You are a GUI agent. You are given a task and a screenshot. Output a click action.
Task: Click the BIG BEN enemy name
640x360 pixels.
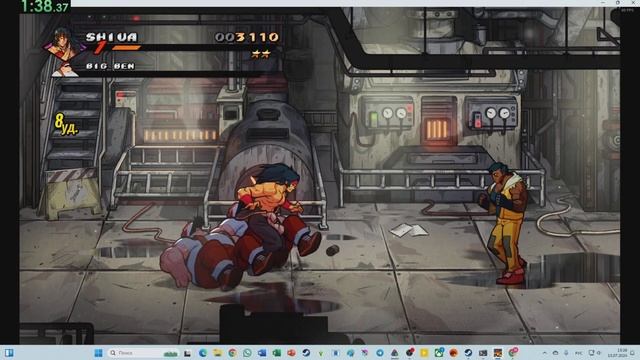pos(110,66)
